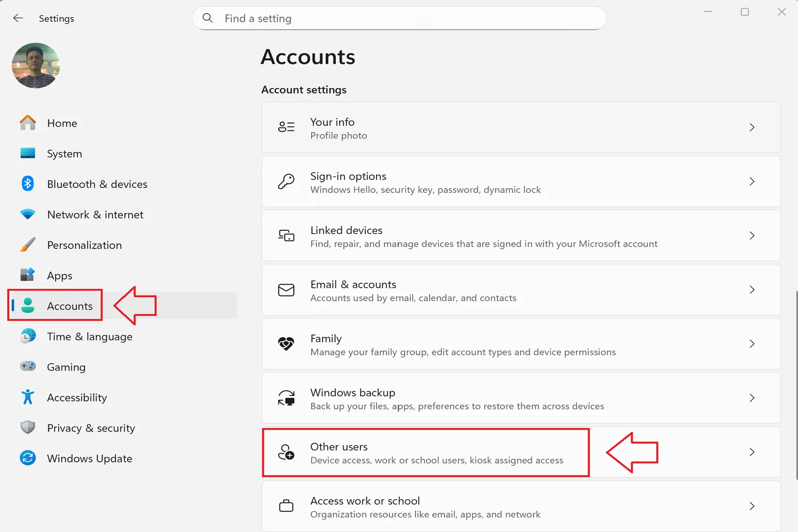Go to Home in the sidebar

(x=62, y=123)
